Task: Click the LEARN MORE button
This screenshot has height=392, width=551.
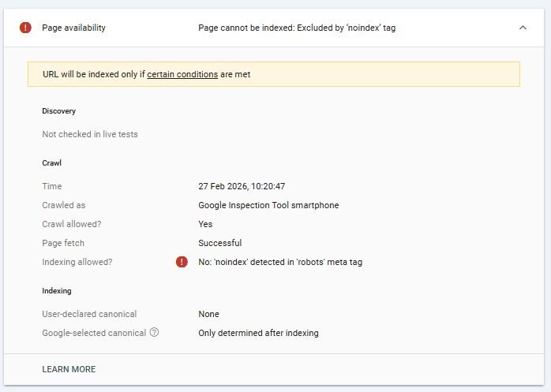Action: (x=69, y=369)
